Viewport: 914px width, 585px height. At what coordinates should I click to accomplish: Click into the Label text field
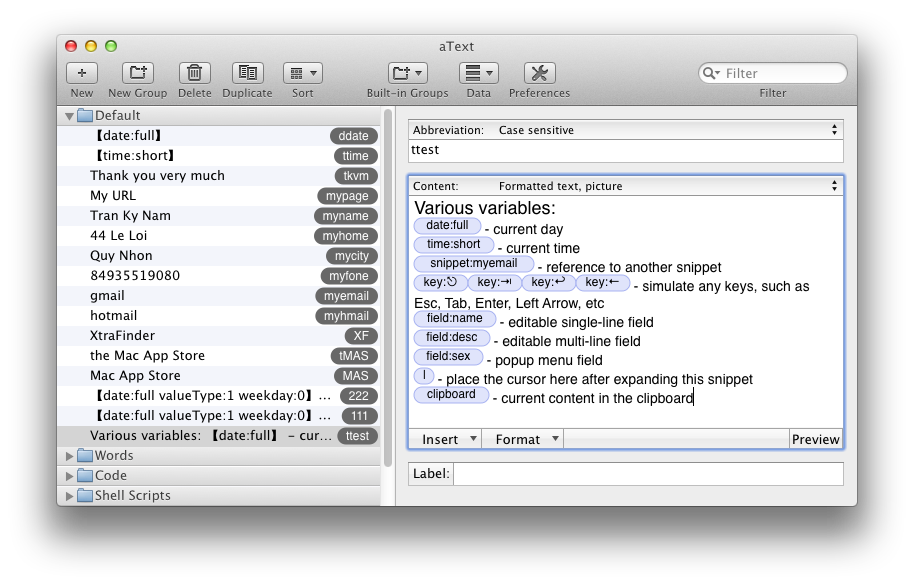(x=648, y=474)
